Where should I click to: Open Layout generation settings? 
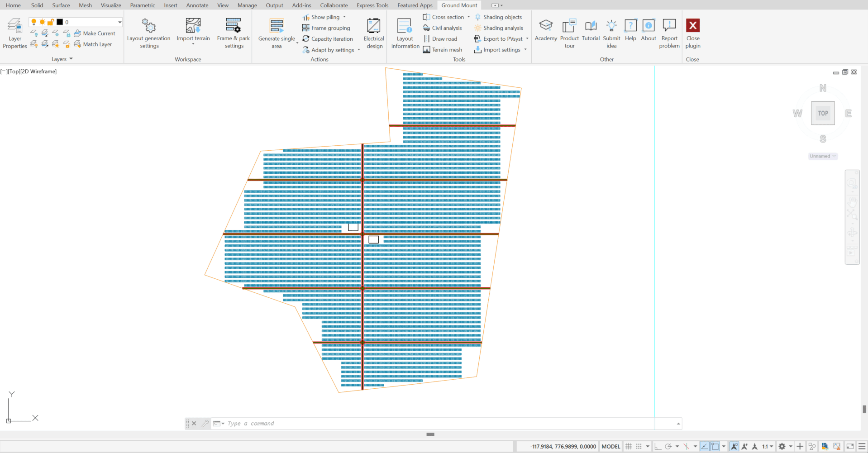pos(148,33)
